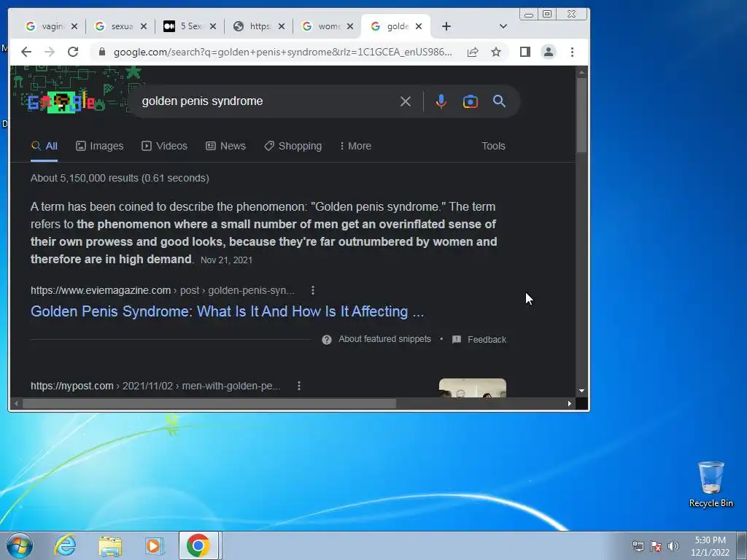Reload the current page

point(73,52)
